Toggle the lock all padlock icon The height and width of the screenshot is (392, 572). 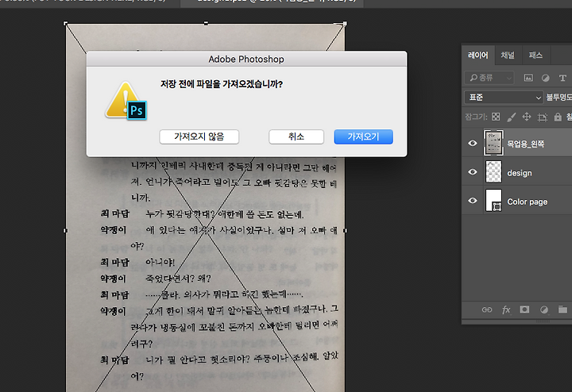click(x=558, y=117)
